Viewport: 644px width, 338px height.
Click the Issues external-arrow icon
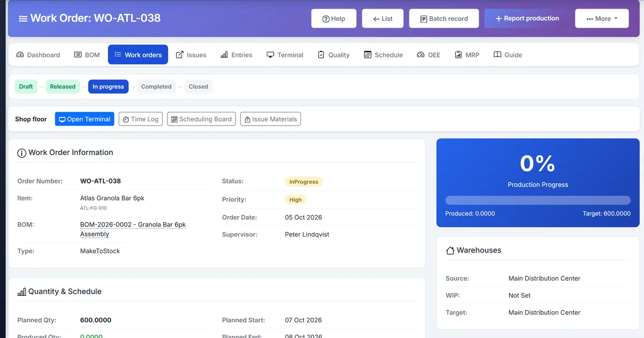click(x=180, y=55)
